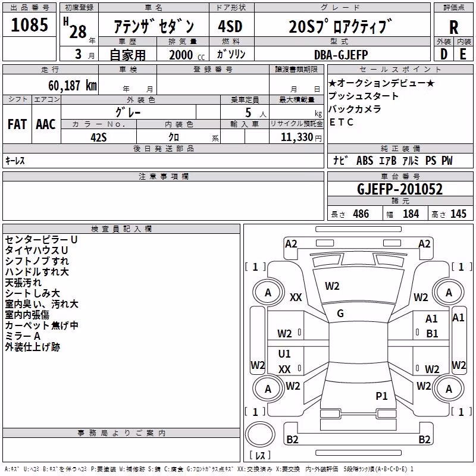Click the PS equipment entry

[431, 161]
